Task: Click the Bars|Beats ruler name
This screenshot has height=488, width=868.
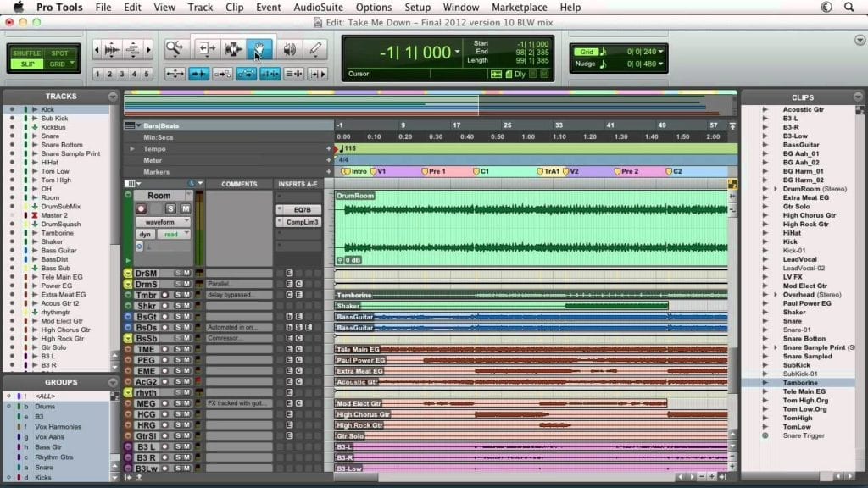Action: click(161, 125)
